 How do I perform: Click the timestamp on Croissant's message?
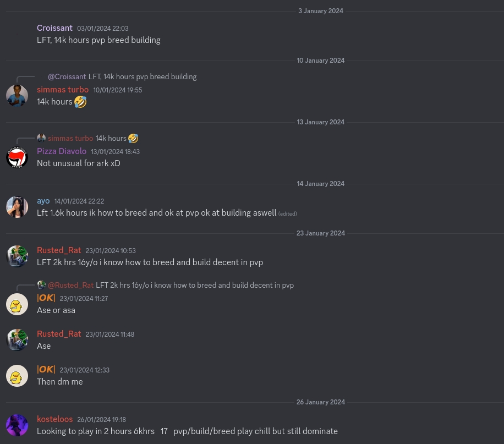point(102,29)
